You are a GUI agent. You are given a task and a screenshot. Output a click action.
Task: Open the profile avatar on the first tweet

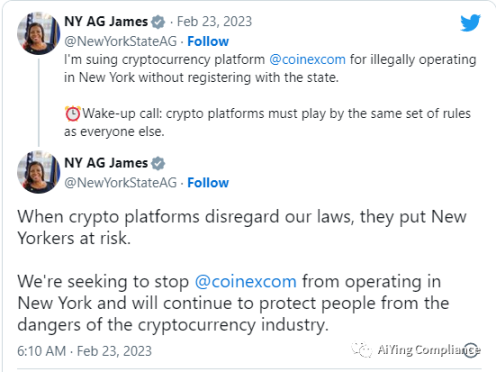[39, 33]
